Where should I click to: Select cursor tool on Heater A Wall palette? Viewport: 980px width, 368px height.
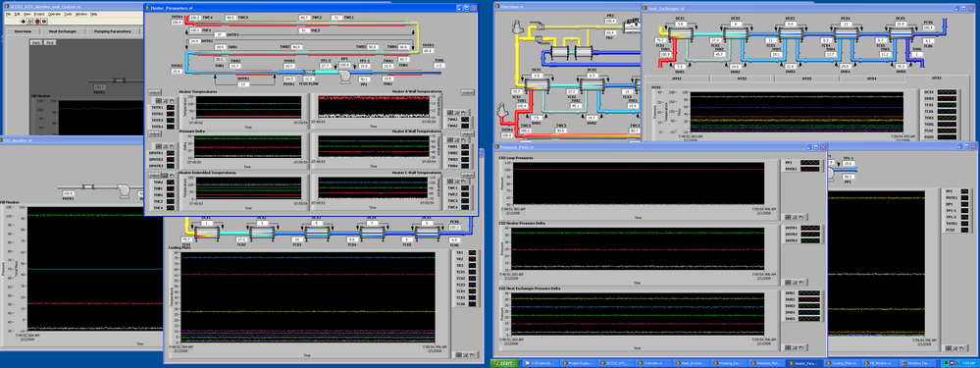(x=450, y=113)
